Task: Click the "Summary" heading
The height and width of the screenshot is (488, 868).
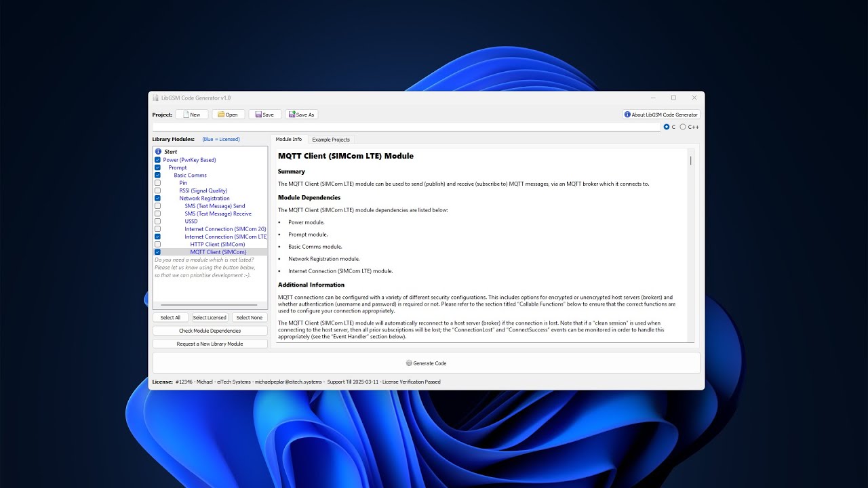Action: [292, 171]
